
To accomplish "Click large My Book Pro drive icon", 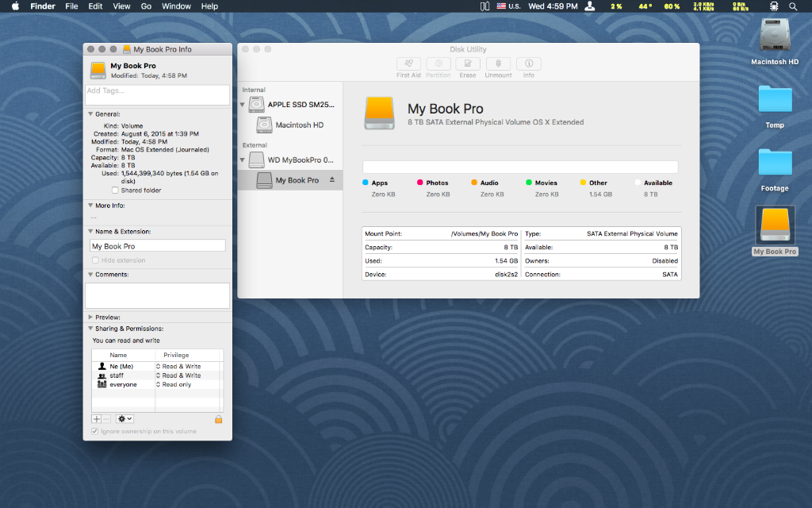I will [380, 113].
